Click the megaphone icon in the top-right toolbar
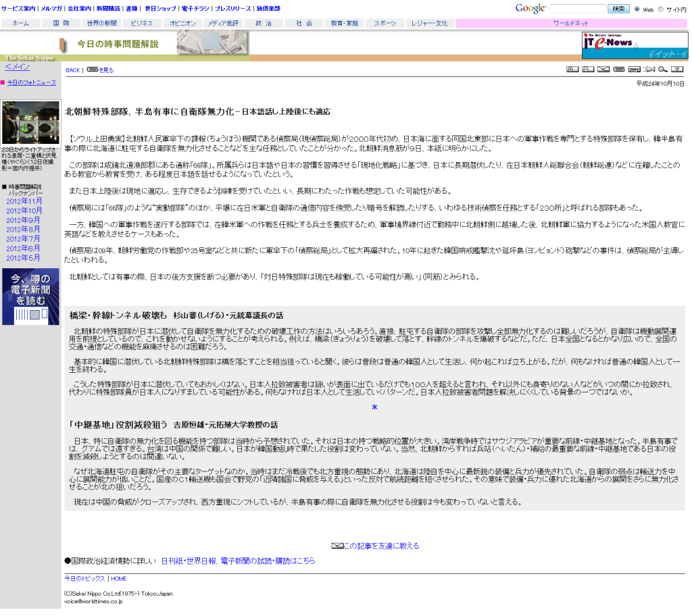692x616 pixels. tap(649, 69)
